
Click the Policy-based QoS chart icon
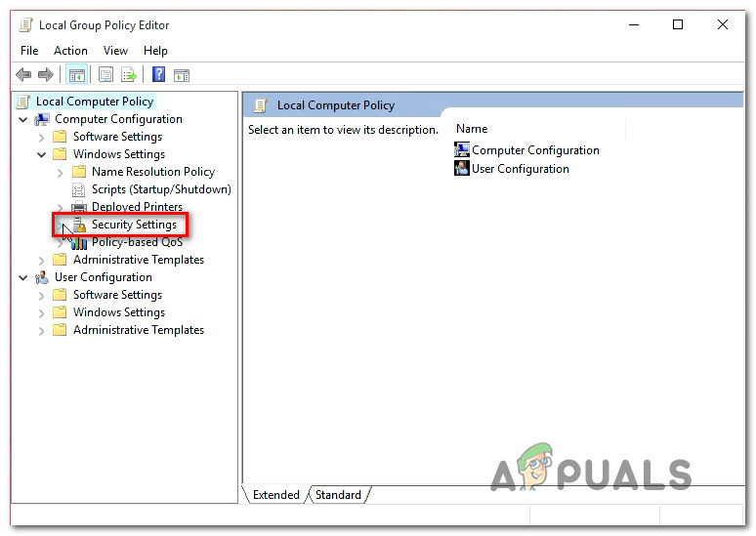(x=79, y=242)
